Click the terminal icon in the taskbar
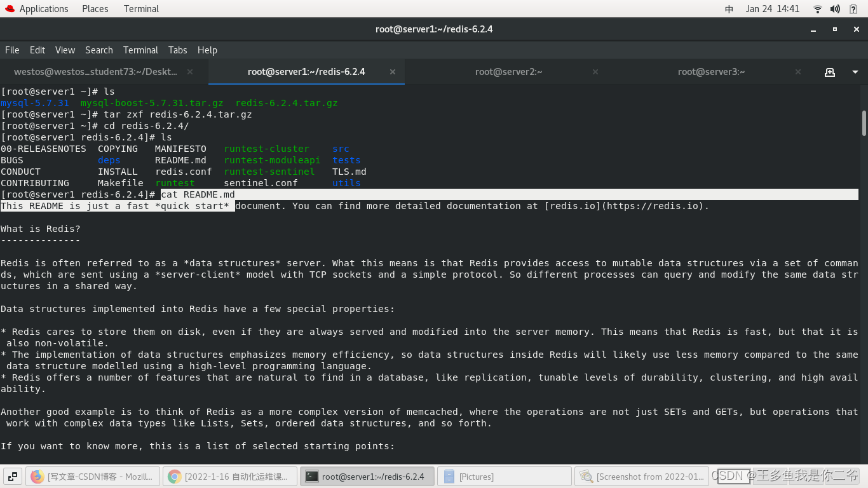 311,477
